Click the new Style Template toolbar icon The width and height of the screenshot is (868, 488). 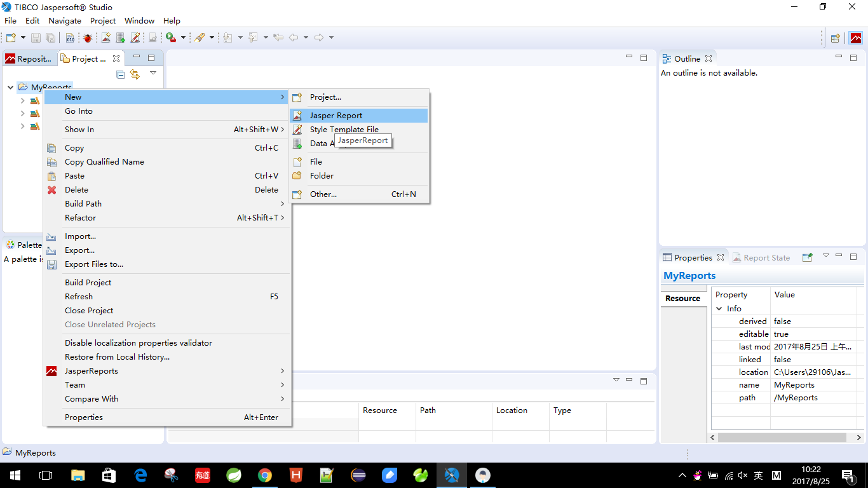(x=135, y=37)
